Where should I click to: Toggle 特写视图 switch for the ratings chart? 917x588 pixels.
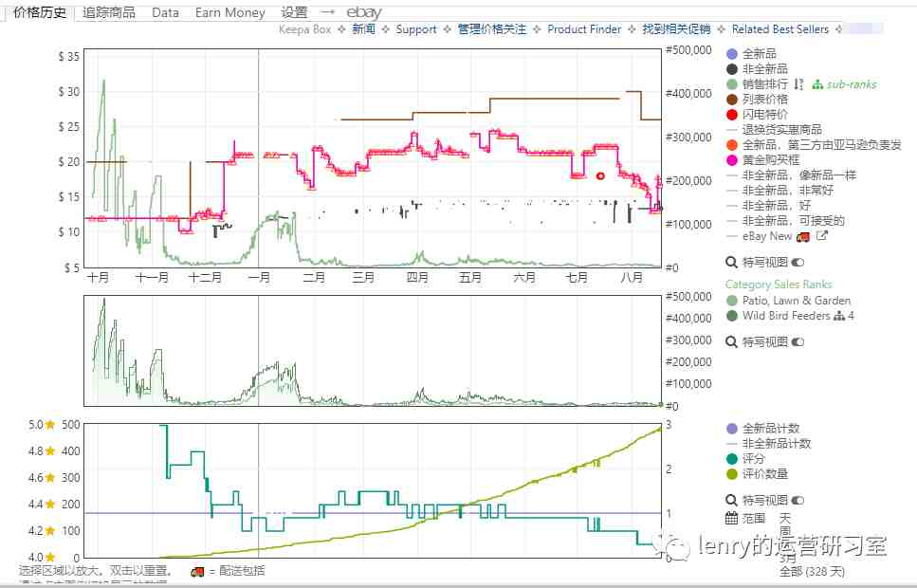click(x=798, y=501)
